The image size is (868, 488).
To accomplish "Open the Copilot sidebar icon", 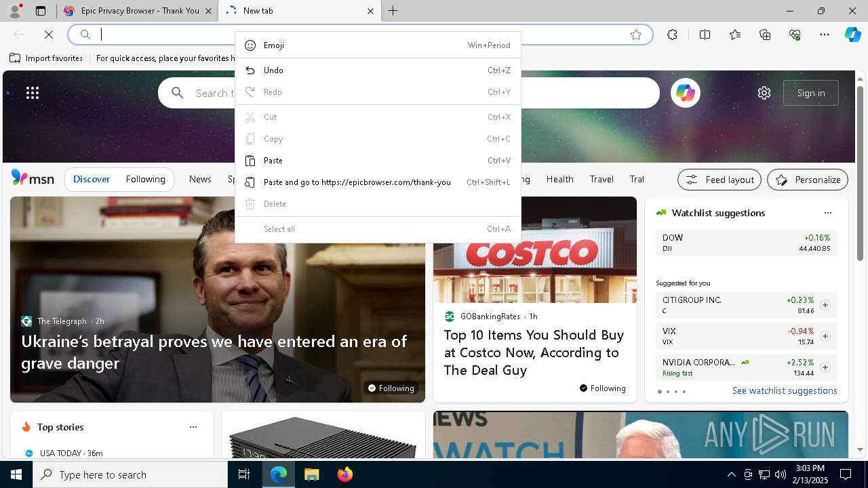I will [x=852, y=35].
